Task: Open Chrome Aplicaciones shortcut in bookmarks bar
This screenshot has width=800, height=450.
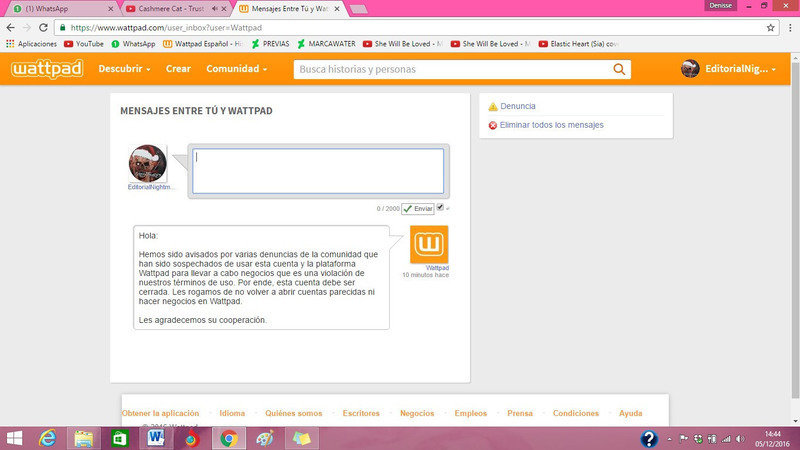Action: (32, 44)
